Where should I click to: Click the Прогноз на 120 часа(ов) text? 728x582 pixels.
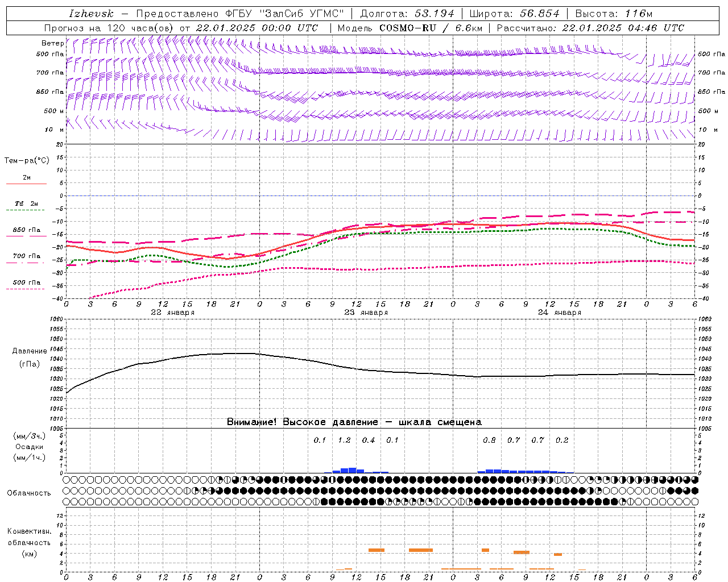[110, 28]
